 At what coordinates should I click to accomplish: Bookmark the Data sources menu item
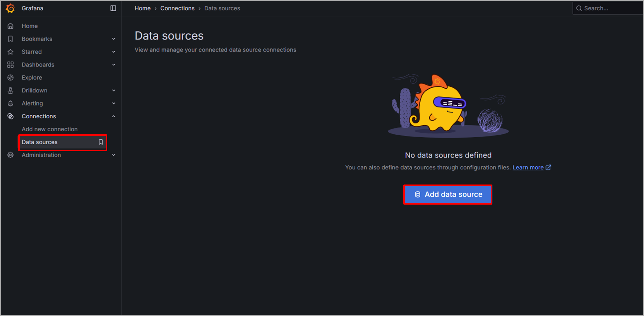tap(101, 142)
